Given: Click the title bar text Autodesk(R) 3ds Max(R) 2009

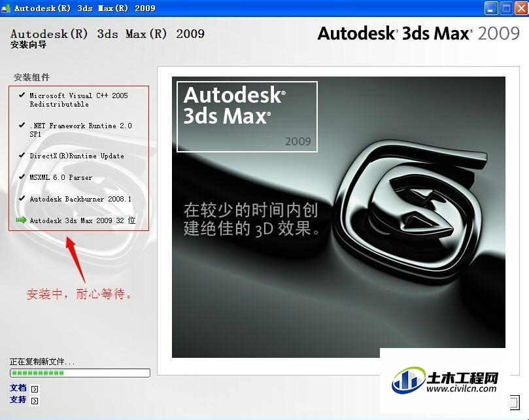Looking at the screenshot, I should (x=85, y=8).
